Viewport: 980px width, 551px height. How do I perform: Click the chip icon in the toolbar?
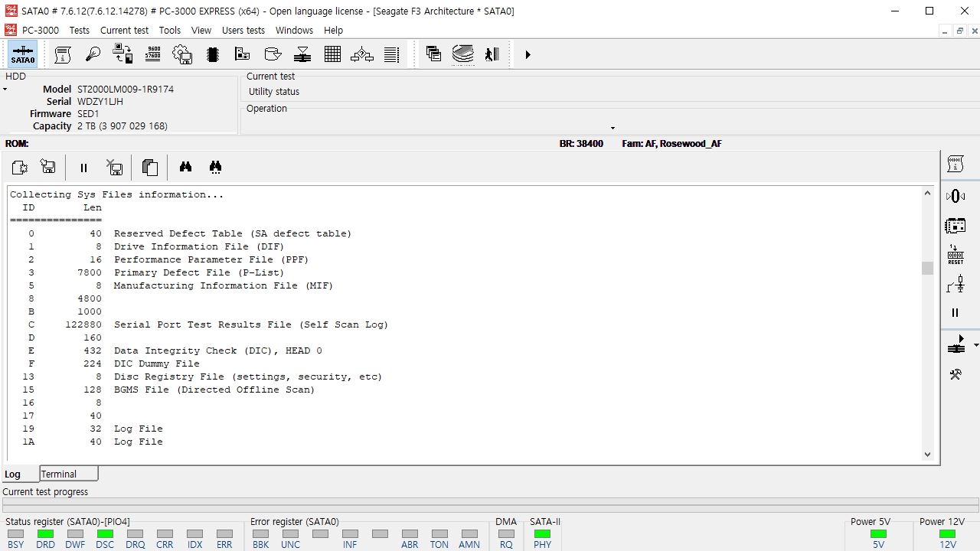point(213,54)
